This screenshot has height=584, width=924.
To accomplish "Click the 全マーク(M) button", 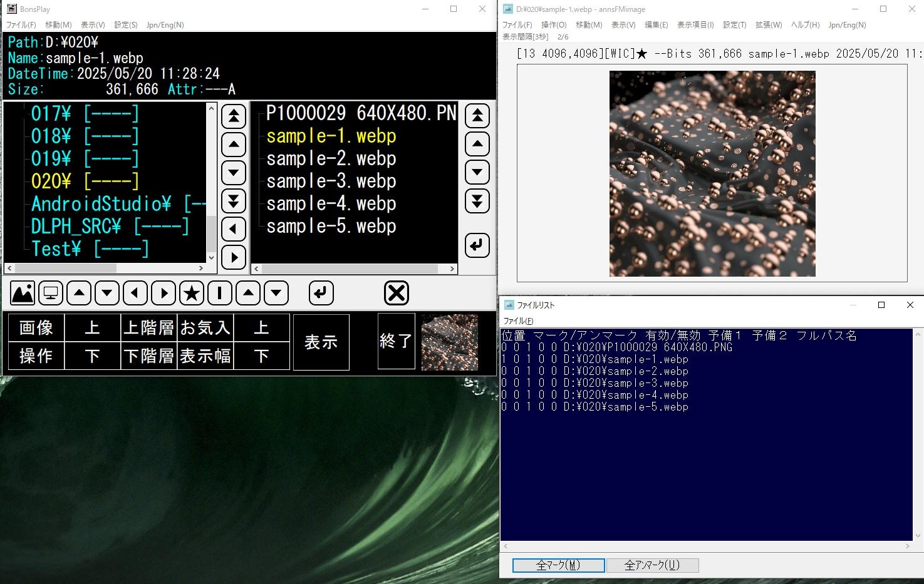I will tap(558, 565).
